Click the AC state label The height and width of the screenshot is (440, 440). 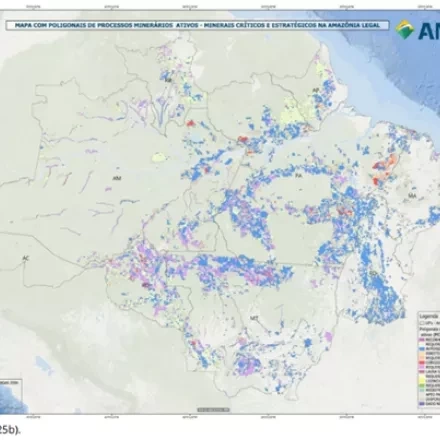[x=25, y=258]
